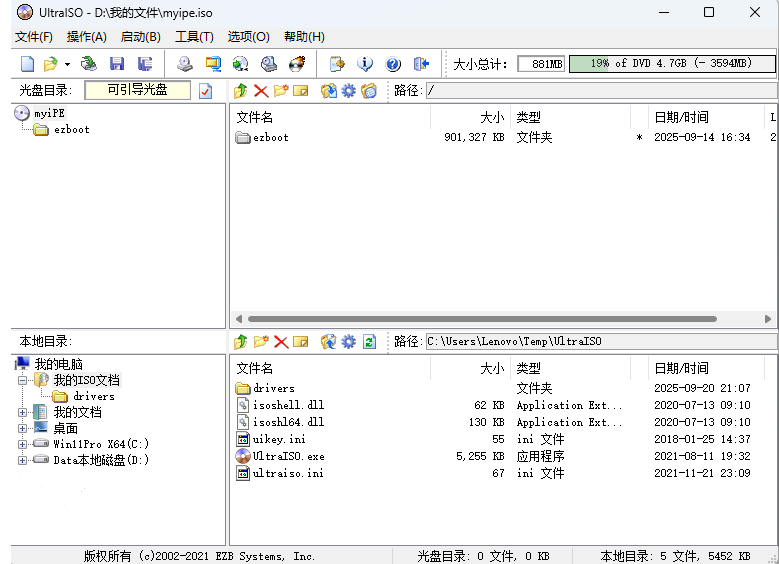Click the 可引导光盘 disc type field
This screenshot has width=779, height=564.
138,90
